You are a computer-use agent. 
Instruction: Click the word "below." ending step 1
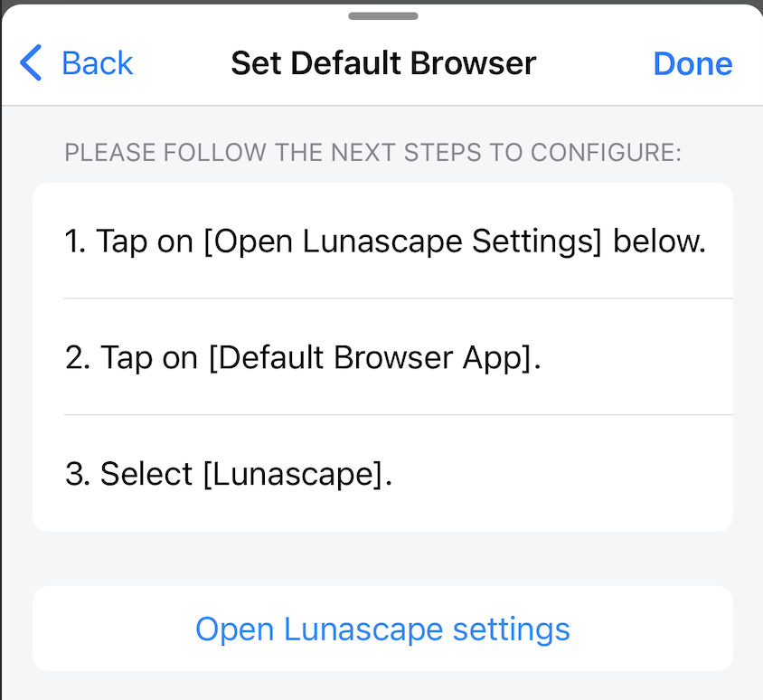click(x=659, y=241)
